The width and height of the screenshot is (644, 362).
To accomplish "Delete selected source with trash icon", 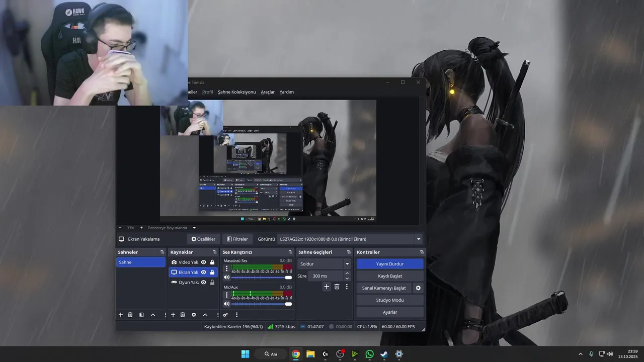I will point(183,315).
